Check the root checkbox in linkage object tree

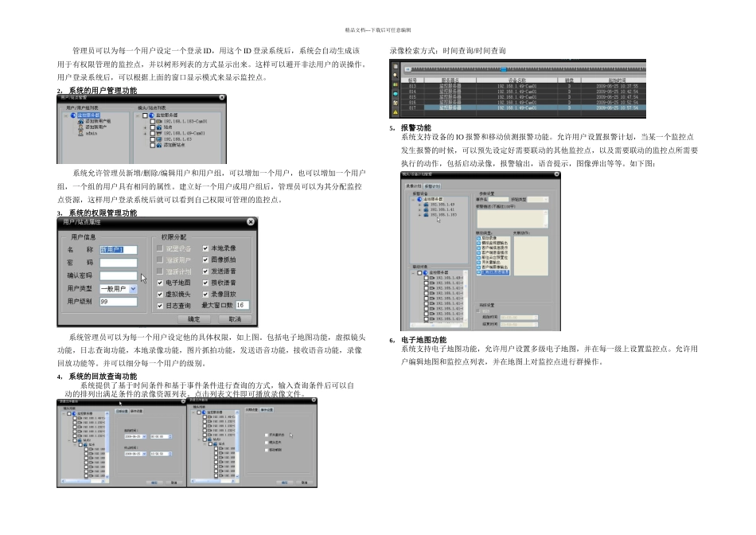point(419,272)
